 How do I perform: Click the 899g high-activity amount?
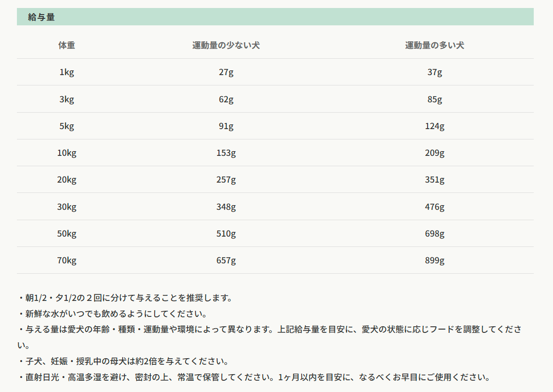[x=435, y=261]
